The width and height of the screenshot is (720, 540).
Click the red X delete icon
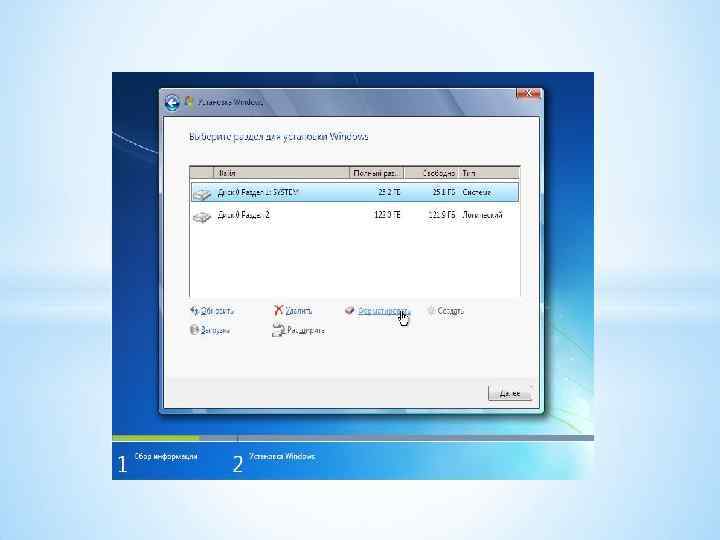(x=278, y=310)
